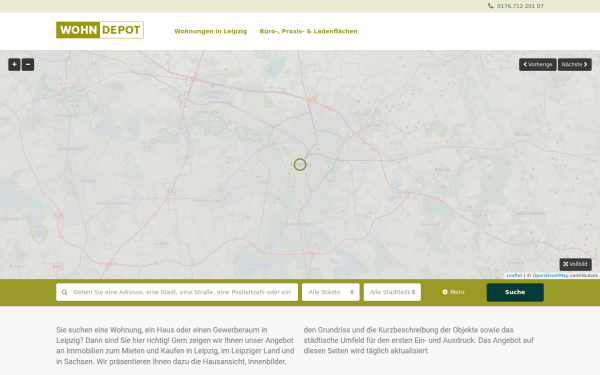The width and height of the screenshot is (600, 375).
Task: Open the map in Vollbild mode
Action: coord(576,264)
